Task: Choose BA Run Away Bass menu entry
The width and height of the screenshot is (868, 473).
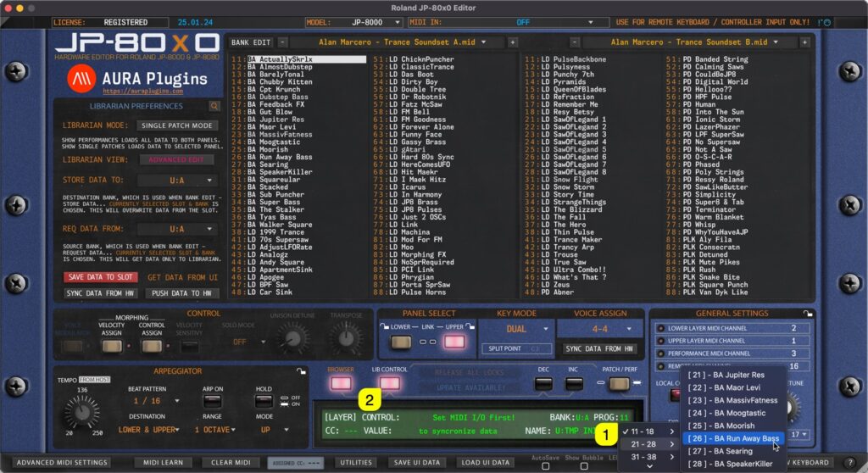Action: tap(733, 438)
